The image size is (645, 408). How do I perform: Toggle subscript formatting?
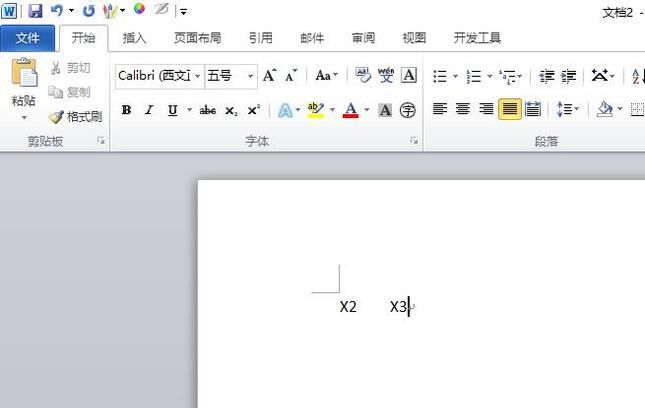point(231,110)
